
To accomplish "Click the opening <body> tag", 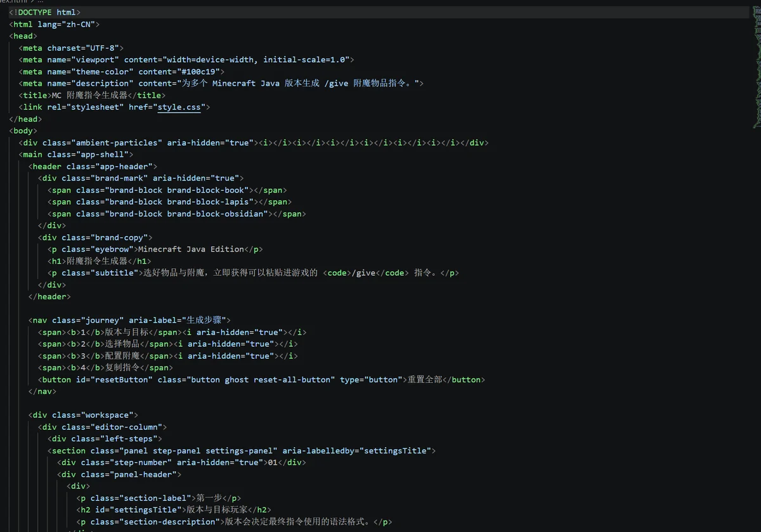I will (23, 131).
